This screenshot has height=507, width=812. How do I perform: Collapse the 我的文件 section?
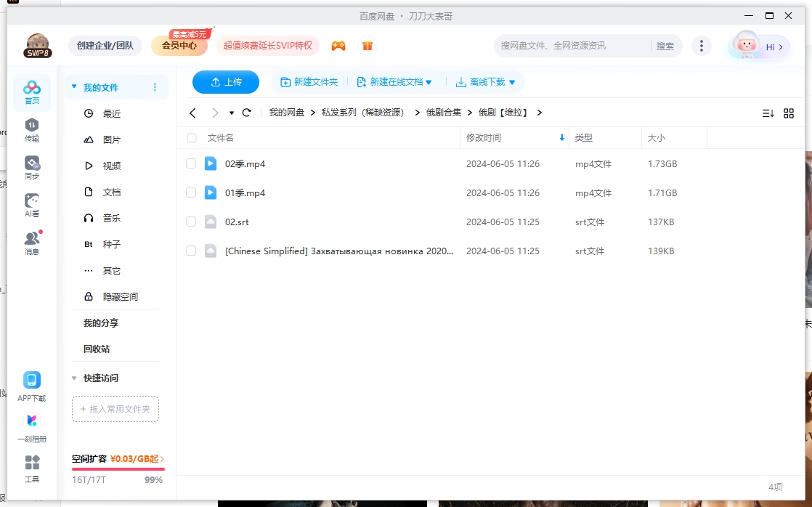[x=73, y=86]
